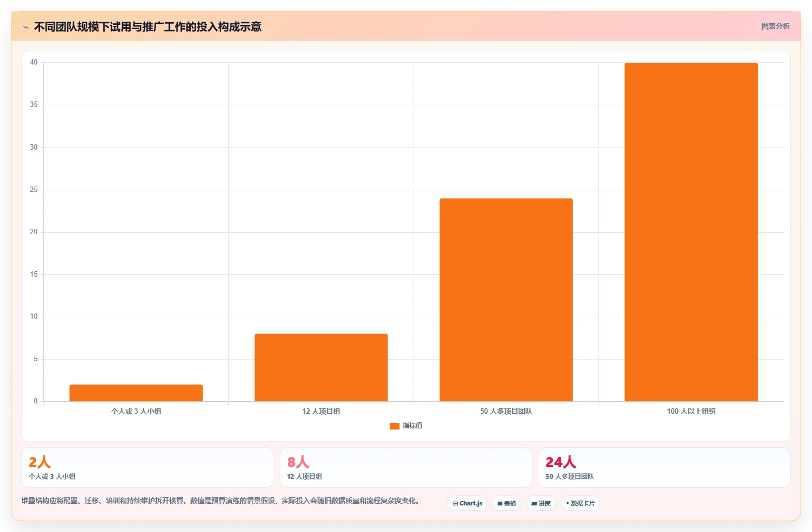Toggle the 指标值 legend entry
Screen dimensions: 812x532
[406, 426]
